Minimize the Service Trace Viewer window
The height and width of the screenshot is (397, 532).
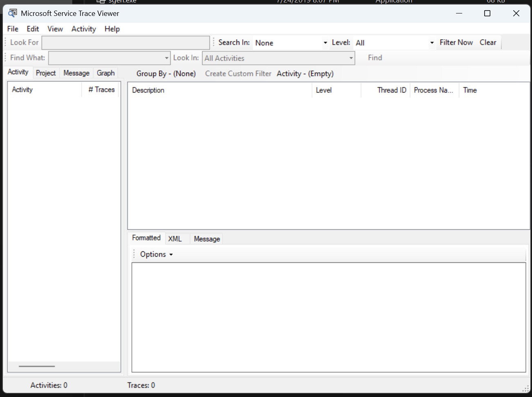(459, 13)
